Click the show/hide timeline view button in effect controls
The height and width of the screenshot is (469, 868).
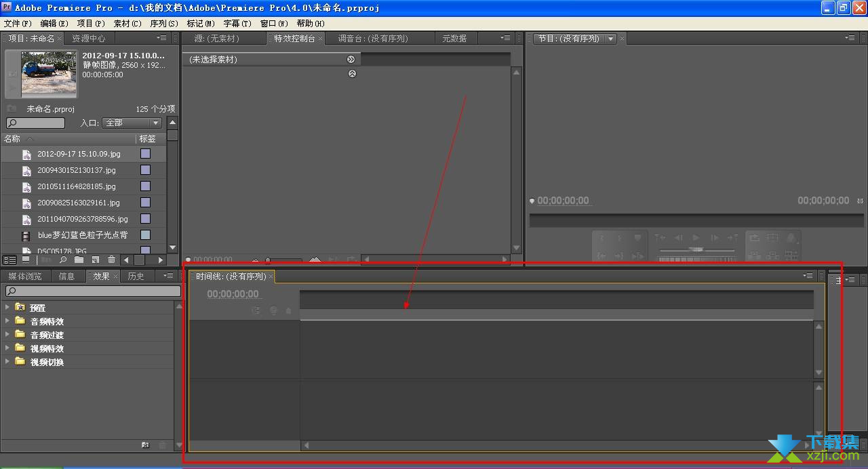pyautogui.click(x=351, y=60)
